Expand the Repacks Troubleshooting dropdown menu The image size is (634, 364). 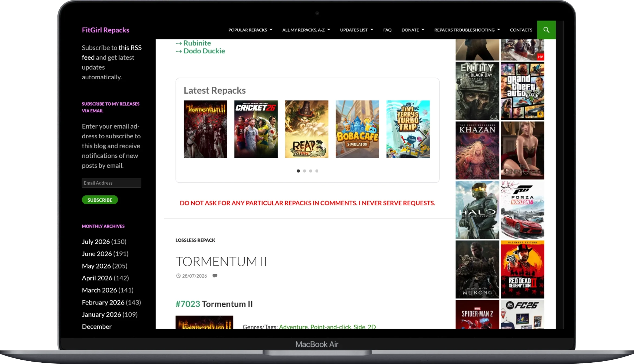click(x=467, y=30)
